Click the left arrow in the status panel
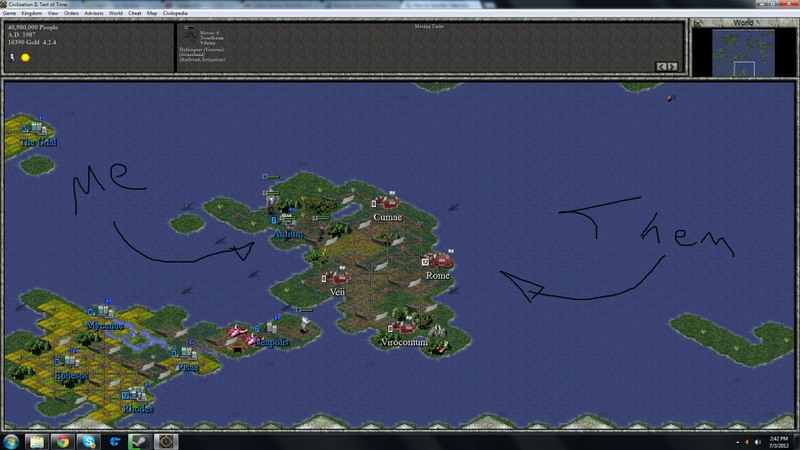 point(661,66)
